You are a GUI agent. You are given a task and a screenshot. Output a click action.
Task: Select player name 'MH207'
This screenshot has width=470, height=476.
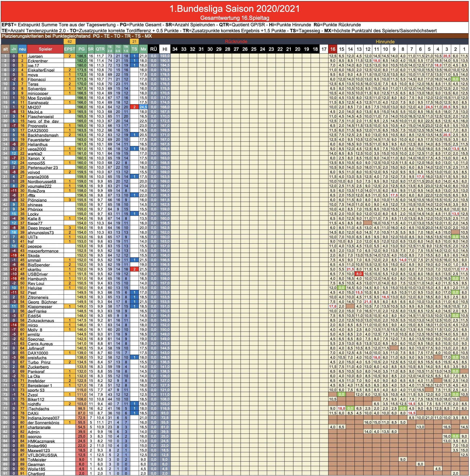pos(34,107)
